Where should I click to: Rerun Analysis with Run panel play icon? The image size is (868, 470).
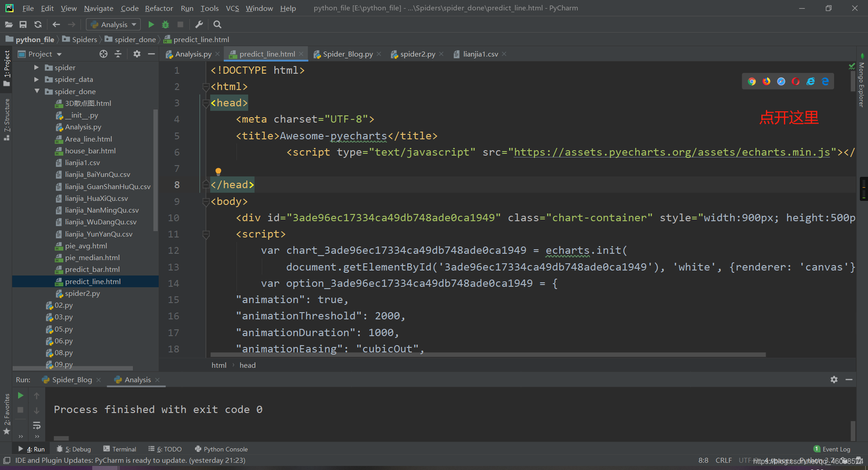point(20,395)
